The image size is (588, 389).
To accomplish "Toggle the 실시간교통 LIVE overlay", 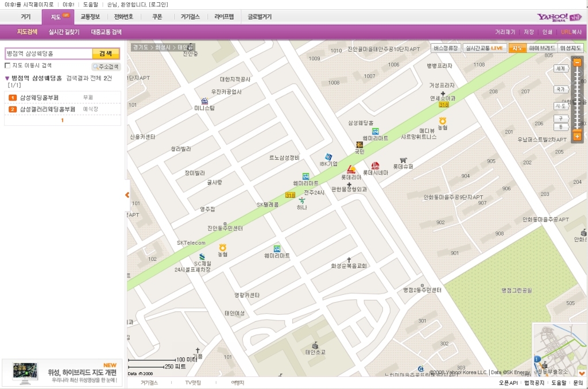I will click(x=485, y=48).
